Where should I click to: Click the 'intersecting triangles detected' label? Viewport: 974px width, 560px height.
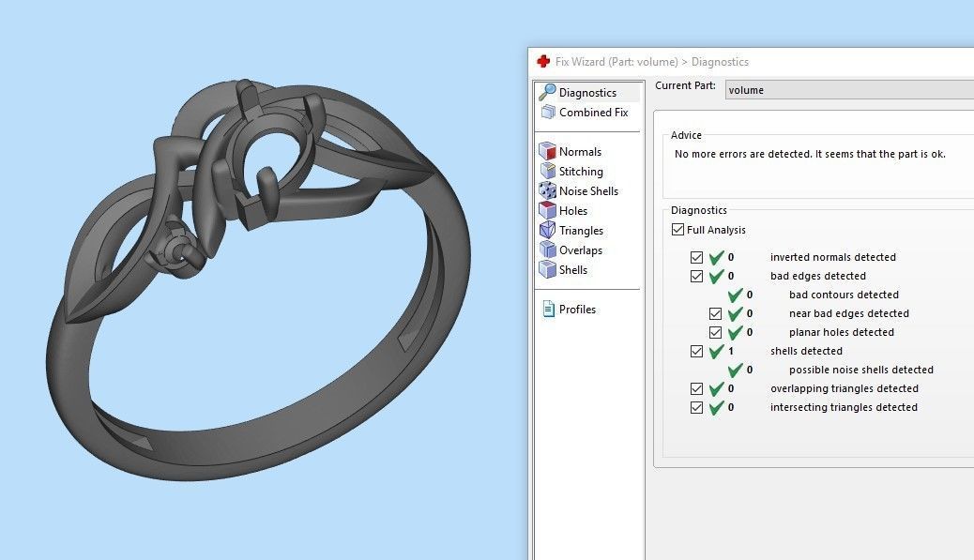844,407
